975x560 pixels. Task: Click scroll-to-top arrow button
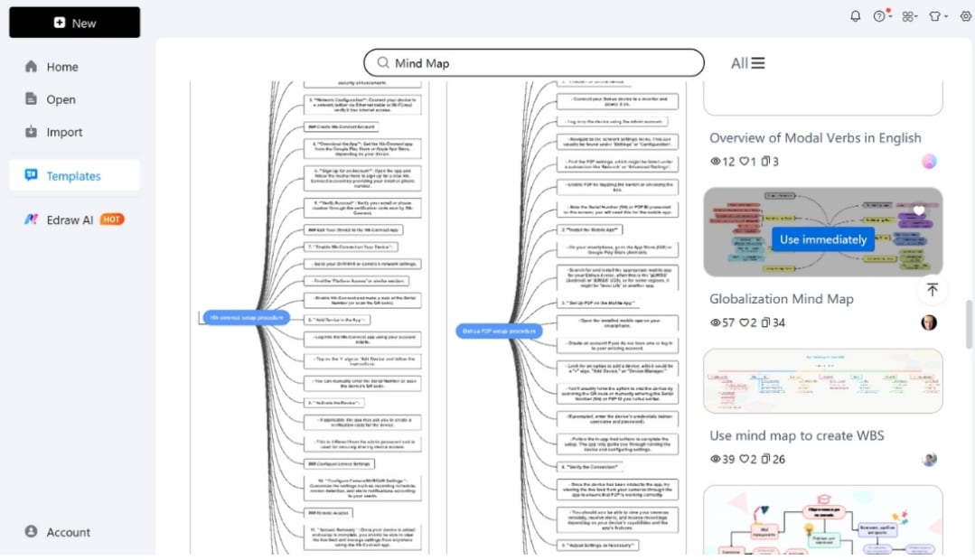pyautogui.click(x=933, y=290)
